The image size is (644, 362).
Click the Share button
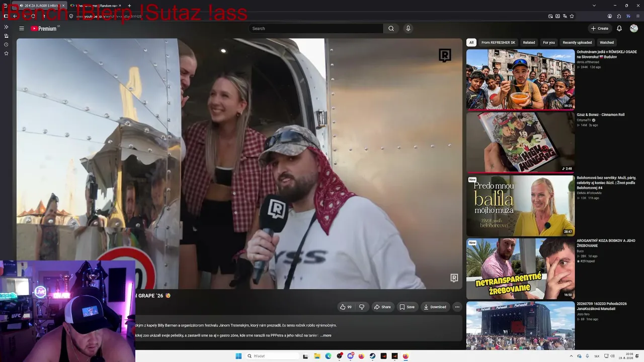[x=382, y=307]
